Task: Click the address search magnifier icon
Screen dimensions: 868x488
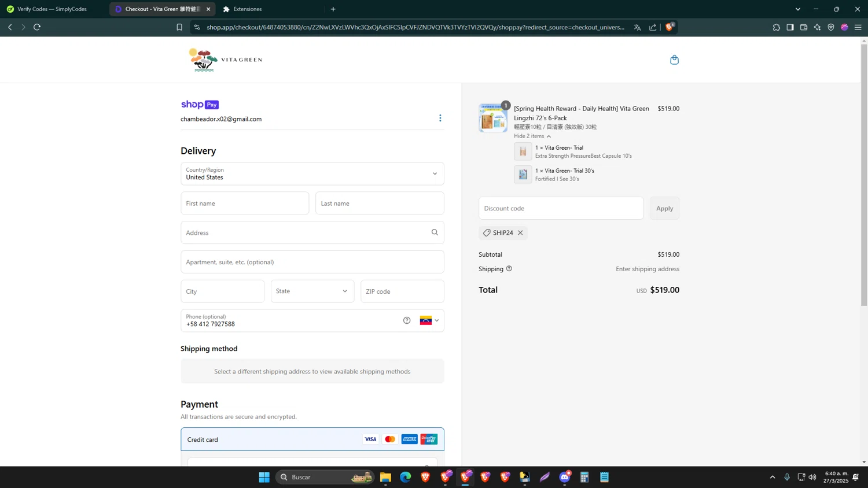Action: (435, 232)
